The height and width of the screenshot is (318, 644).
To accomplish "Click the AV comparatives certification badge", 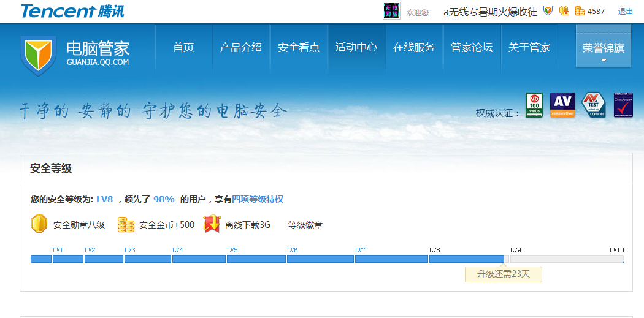I will [x=562, y=105].
